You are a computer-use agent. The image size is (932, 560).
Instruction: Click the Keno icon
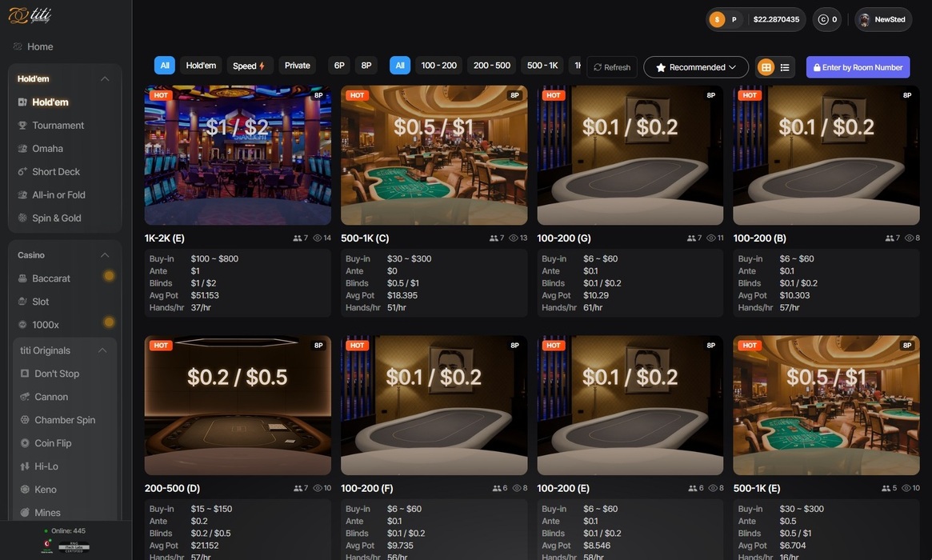click(x=25, y=490)
